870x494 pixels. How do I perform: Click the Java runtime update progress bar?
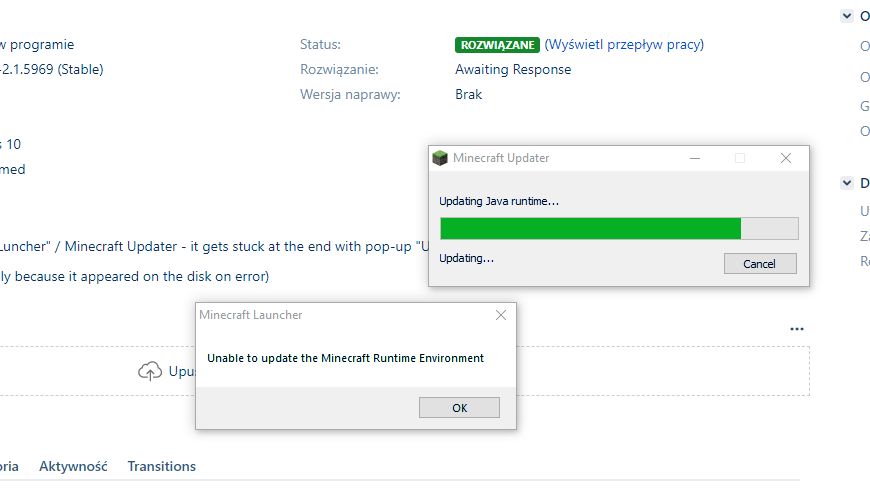(619, 229)
